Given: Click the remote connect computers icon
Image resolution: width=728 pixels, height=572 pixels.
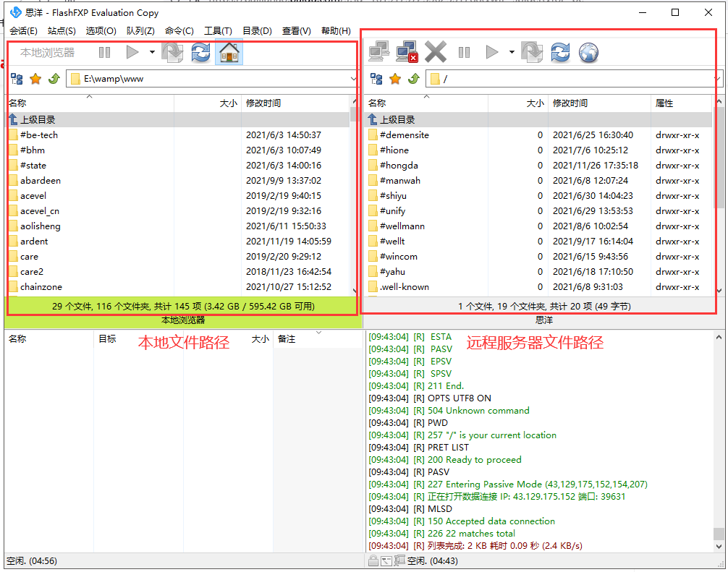Looking at the screenshot, I should pos(379,53).
